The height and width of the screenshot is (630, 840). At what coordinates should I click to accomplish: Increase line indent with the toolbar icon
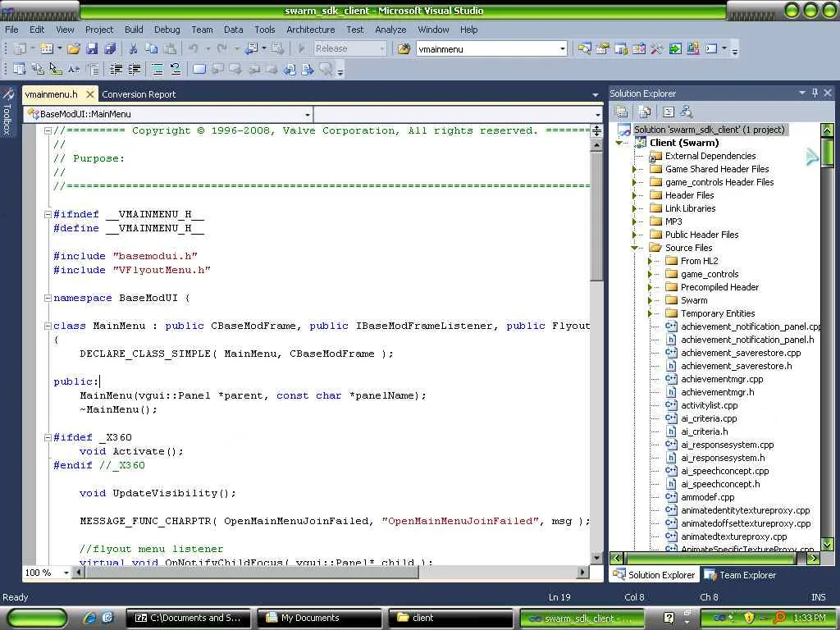pyautogui.click(x=134, y=69)
